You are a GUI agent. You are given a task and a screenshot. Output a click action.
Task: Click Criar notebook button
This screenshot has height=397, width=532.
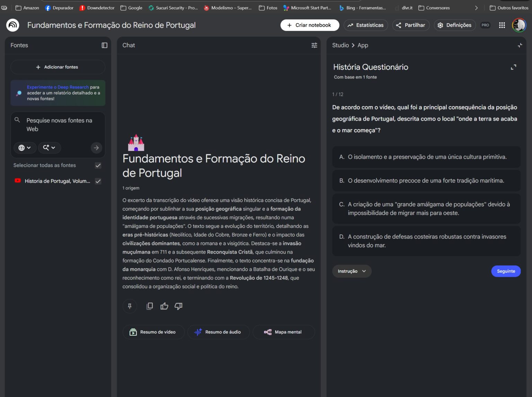click(309, 25)
